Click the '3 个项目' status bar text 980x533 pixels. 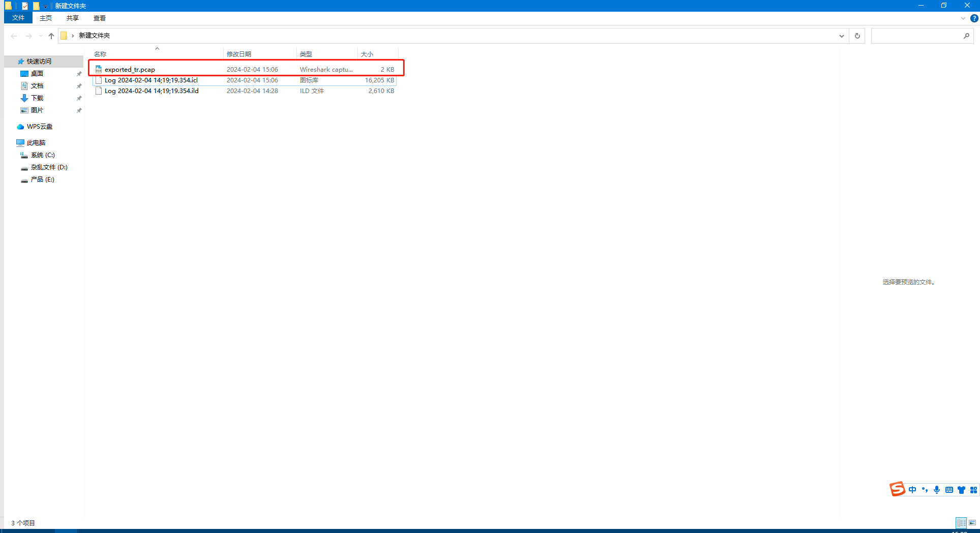[23, 523]
